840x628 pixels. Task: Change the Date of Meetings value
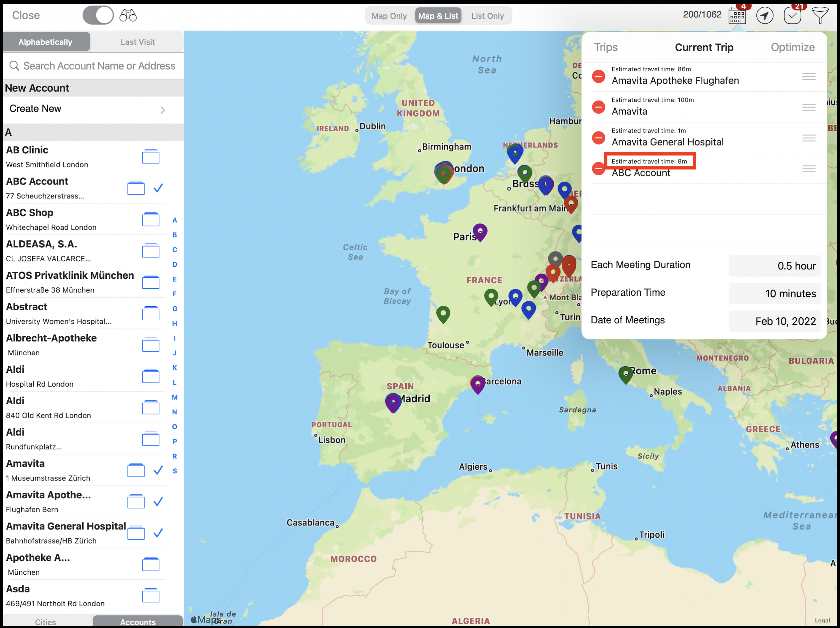click(x=775, y=321)
